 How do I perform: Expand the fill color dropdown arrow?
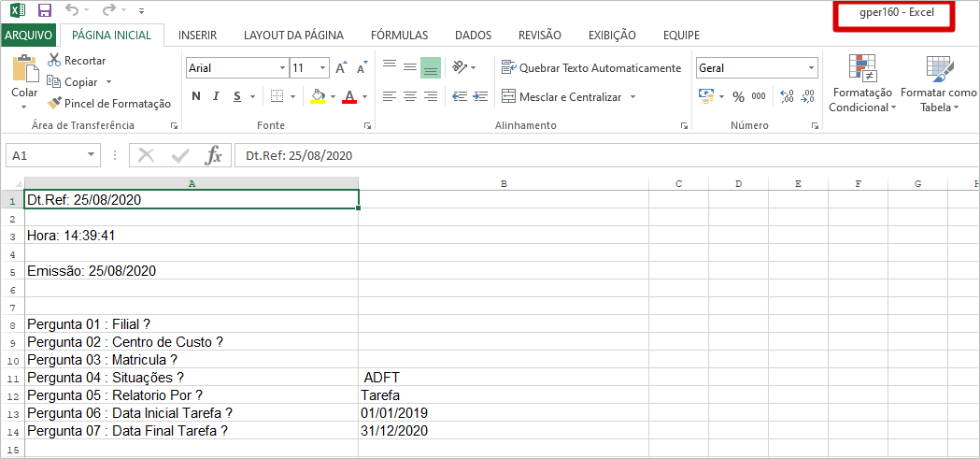coord(334,97)
